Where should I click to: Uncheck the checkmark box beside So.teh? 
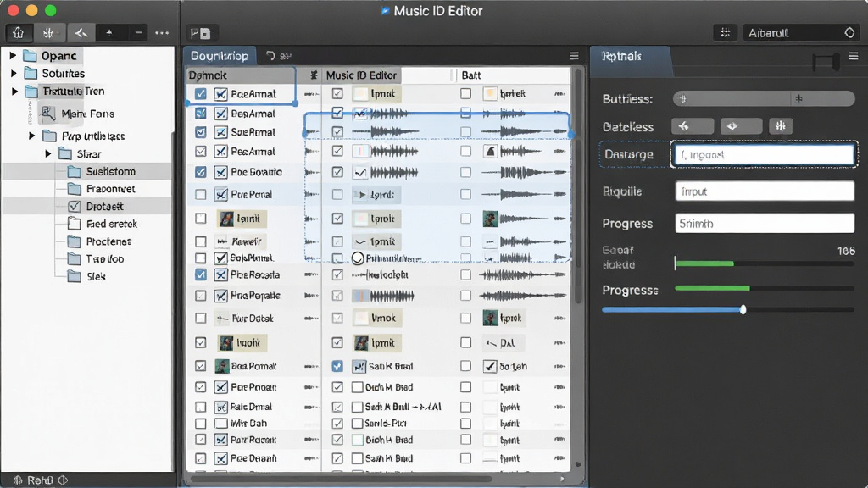[490, 366]
